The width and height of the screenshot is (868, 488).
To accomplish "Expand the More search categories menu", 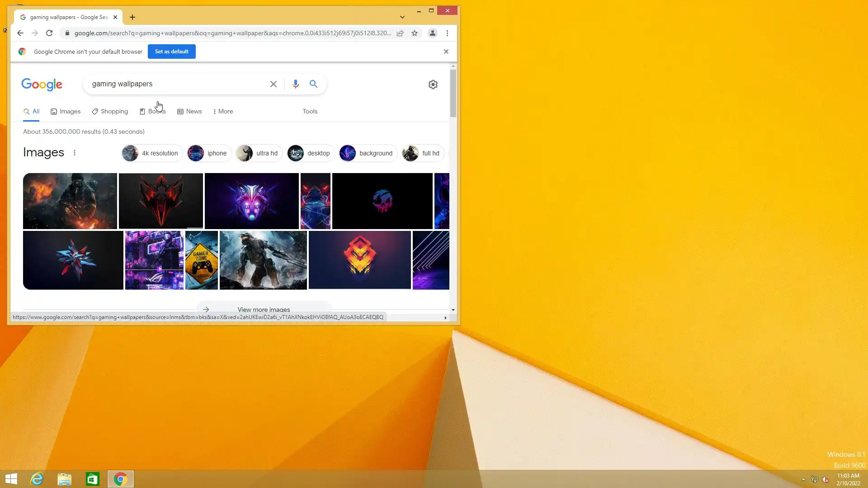I will coord(223,111).
